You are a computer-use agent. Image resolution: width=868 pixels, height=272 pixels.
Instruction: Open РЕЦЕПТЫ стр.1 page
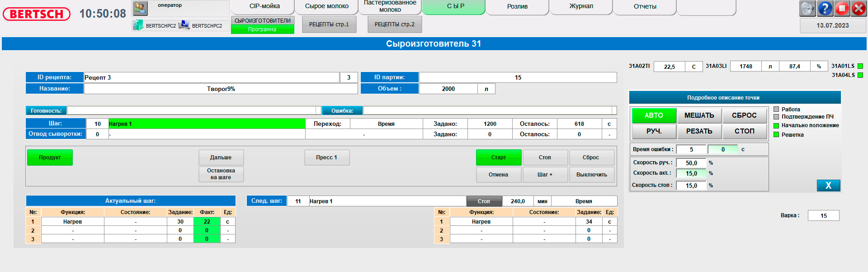click(x=329, y=24)
